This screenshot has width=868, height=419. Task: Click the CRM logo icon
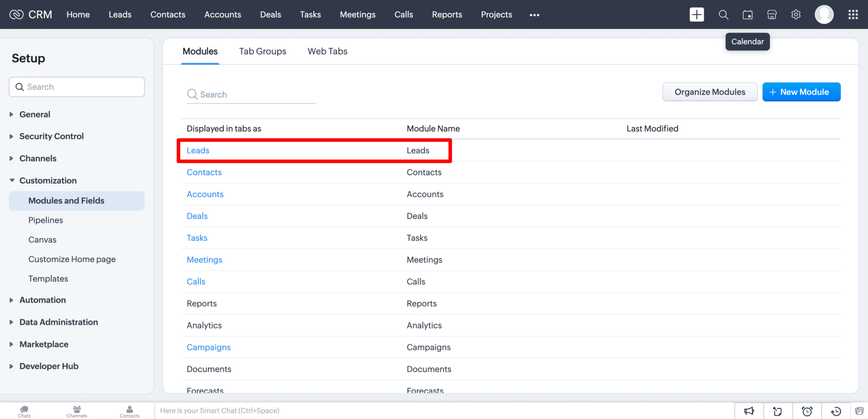click(x=17, y=14)
